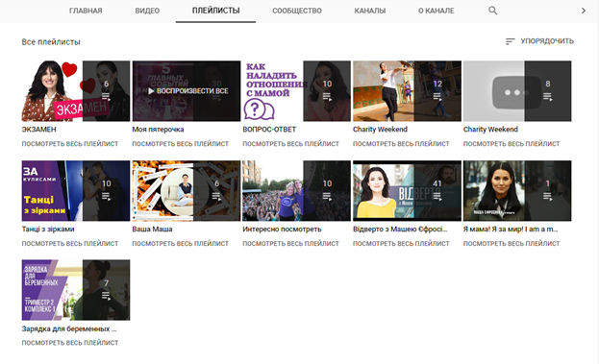599x364 pixels.
Task: Open the УПОРЯДОЧИТЬ sort dropdown
Action: [x=539, y=41]
